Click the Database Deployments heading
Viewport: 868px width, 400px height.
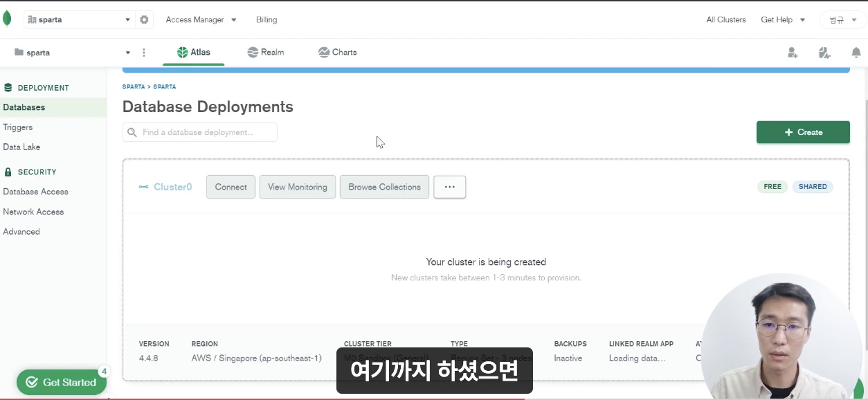pyautogui.click(x=208, y=107)
